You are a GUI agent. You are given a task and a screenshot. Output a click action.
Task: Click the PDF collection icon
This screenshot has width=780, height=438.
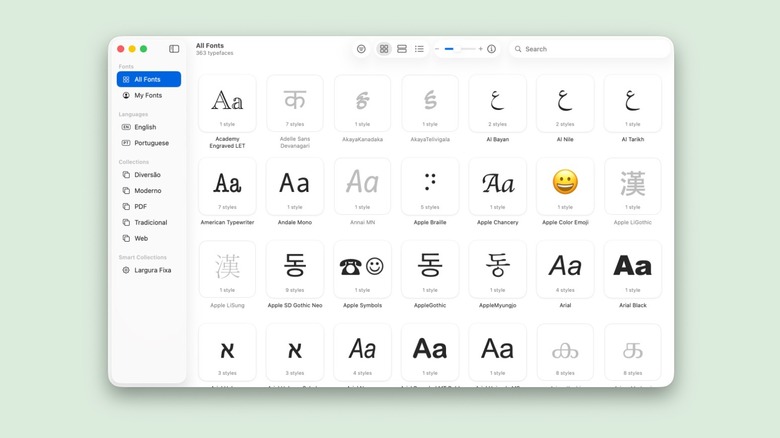(126, 207)
